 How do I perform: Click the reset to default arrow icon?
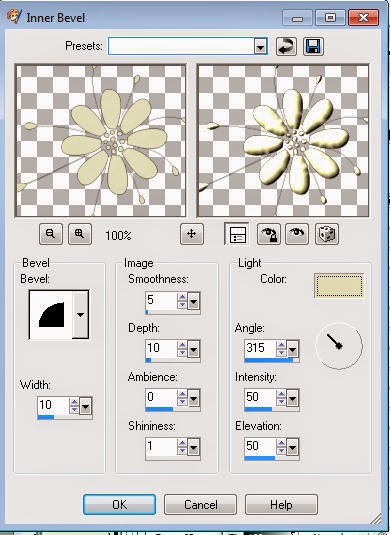(286, 46)
